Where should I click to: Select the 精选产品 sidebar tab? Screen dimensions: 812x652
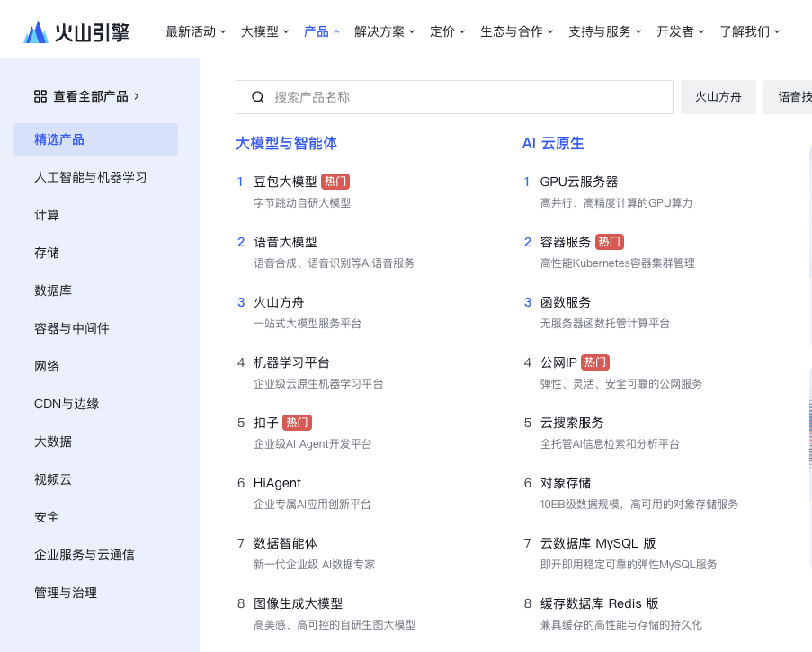95,139
